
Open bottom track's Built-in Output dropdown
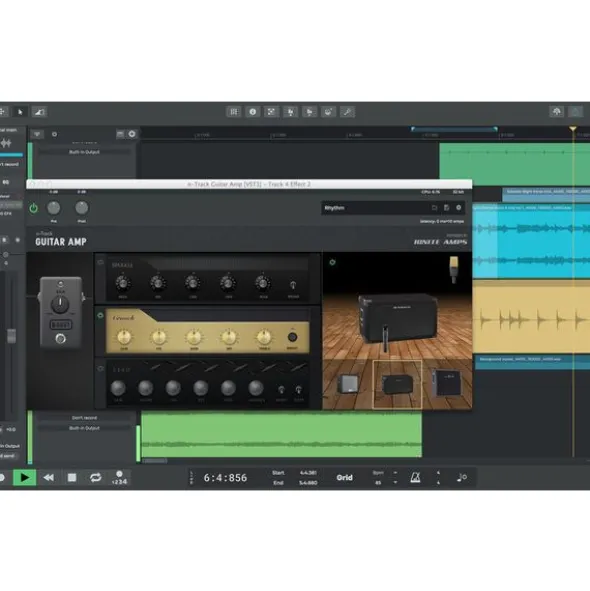coord(84,428)
